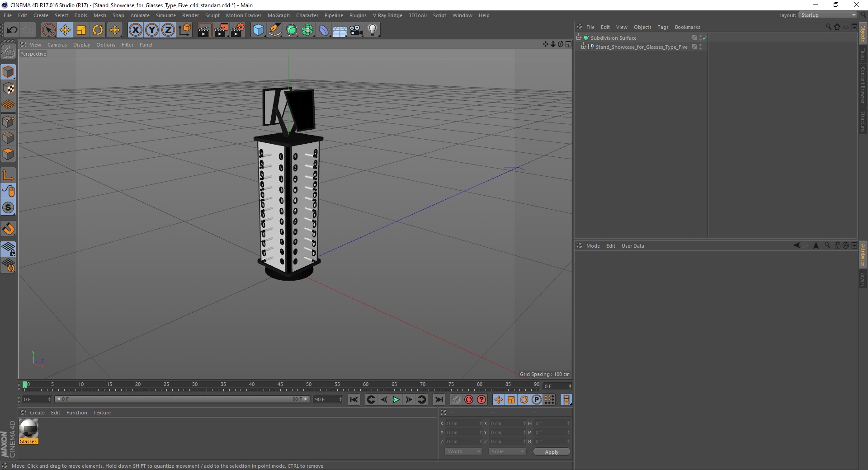Click the Undo arrow icon

pos(12,30)
